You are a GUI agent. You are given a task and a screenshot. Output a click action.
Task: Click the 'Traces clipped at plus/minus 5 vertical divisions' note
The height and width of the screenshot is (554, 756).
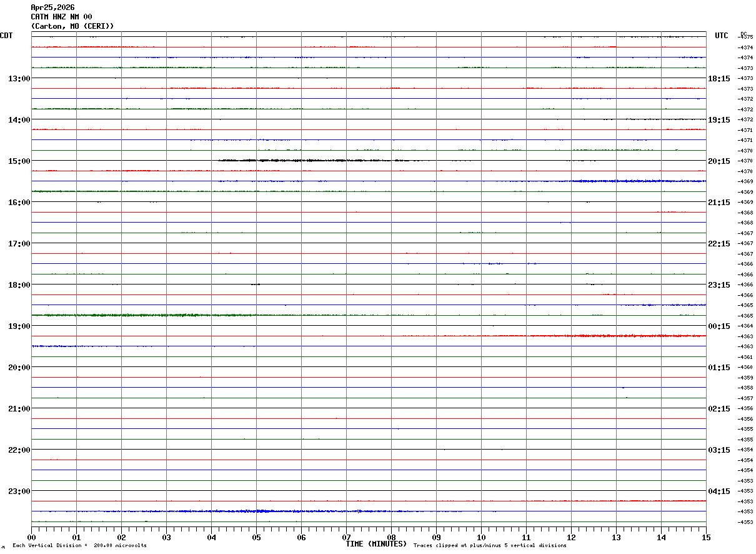(x=490, y=545)
